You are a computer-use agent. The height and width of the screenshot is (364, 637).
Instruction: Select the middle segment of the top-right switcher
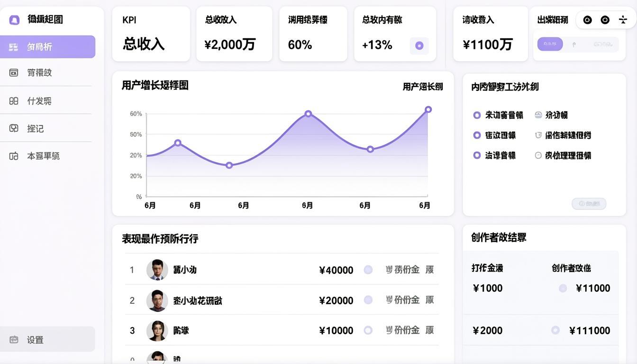click(x=574, y=45)
